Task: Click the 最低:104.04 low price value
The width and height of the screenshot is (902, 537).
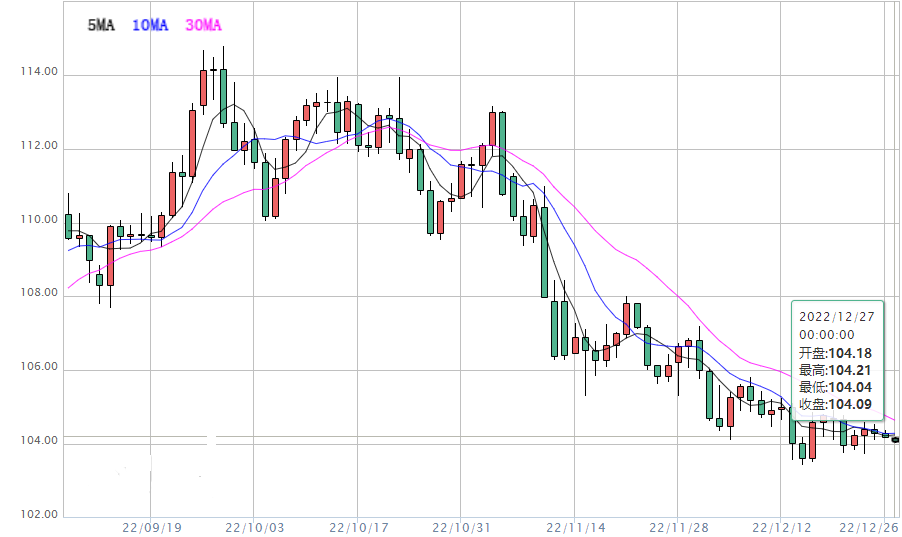Action: click(x=835, y=387)
